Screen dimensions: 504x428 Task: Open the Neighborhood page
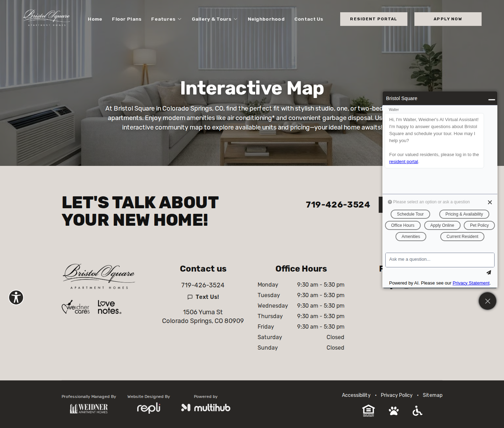click(266, 19)
